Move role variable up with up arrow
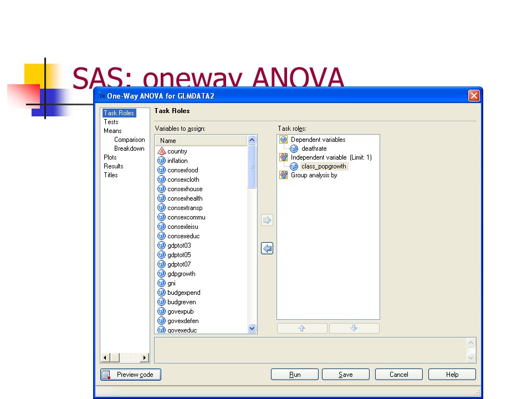532x399 pixels. (x=302, y=328)
